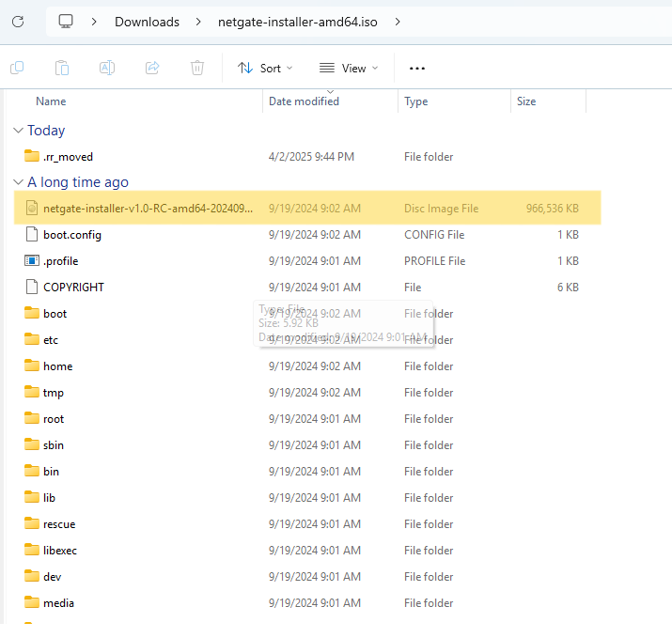The image size is (672, 638).
Task: Click the rescue folder icon
Action: tap(32, 523)
